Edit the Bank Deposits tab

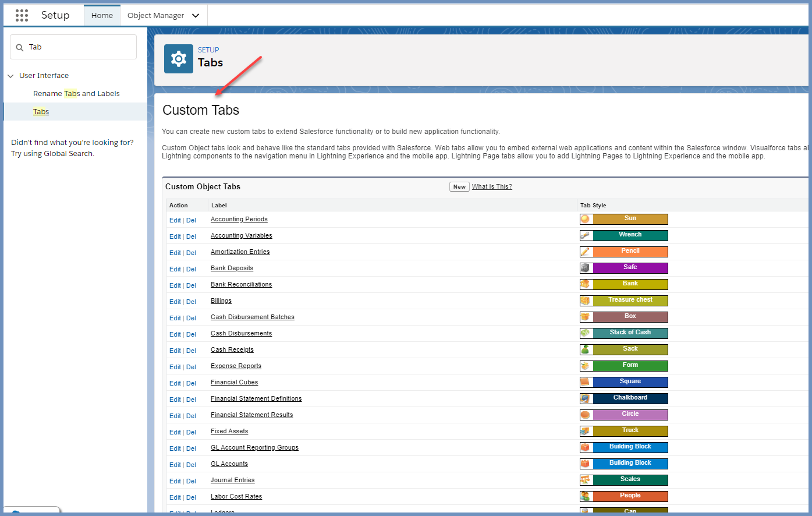click(175, 269)
